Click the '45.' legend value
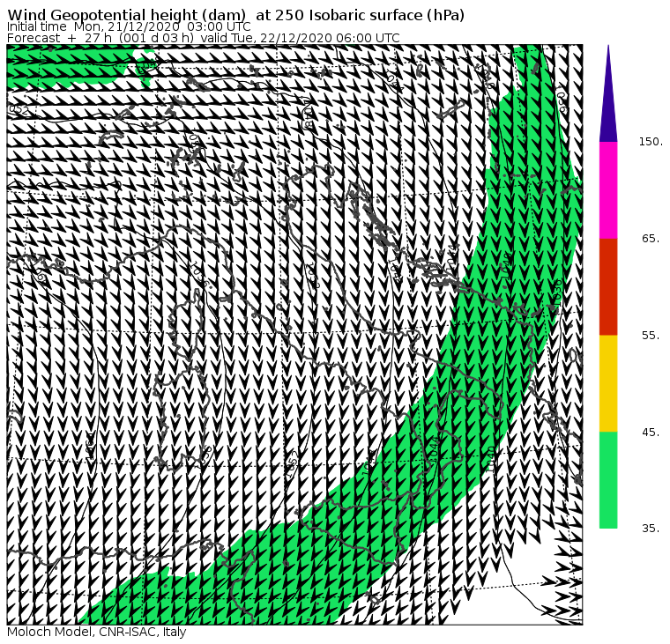The image size is (670, 644). click(x=651, y=433)
